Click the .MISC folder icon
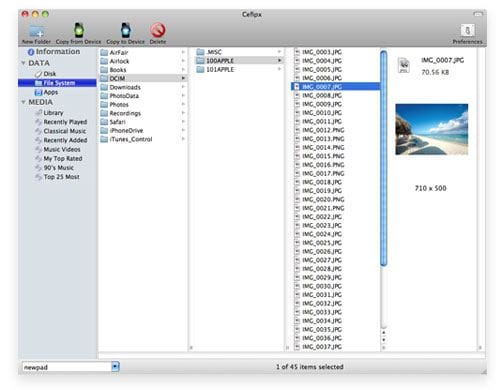 point(200,52)
